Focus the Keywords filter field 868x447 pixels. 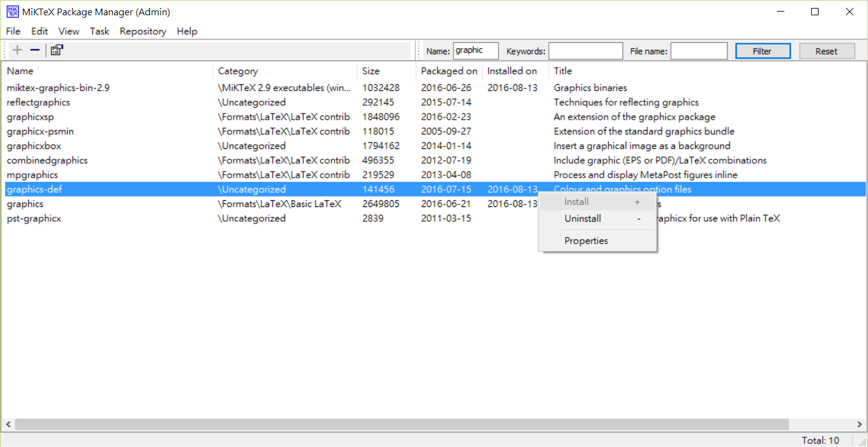click(x=585, y=51)
